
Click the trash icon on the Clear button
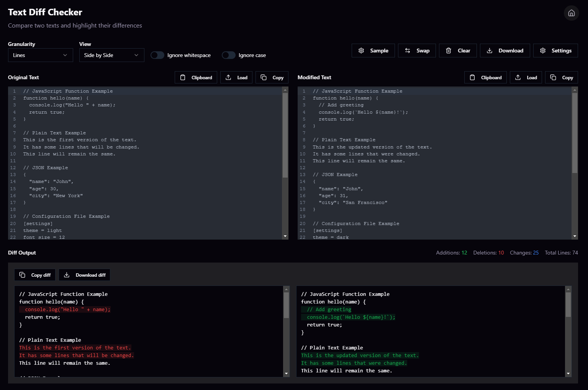[448, 50]
